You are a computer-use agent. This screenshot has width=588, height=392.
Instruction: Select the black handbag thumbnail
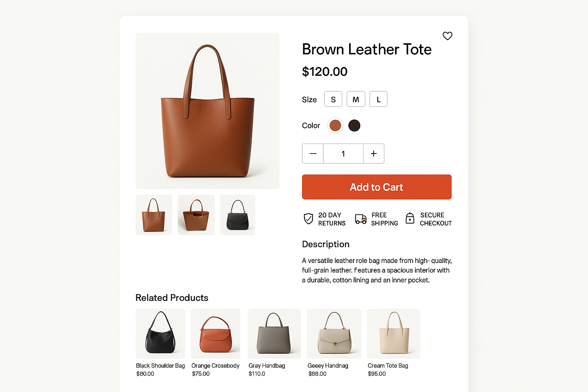tap(237, 215)
